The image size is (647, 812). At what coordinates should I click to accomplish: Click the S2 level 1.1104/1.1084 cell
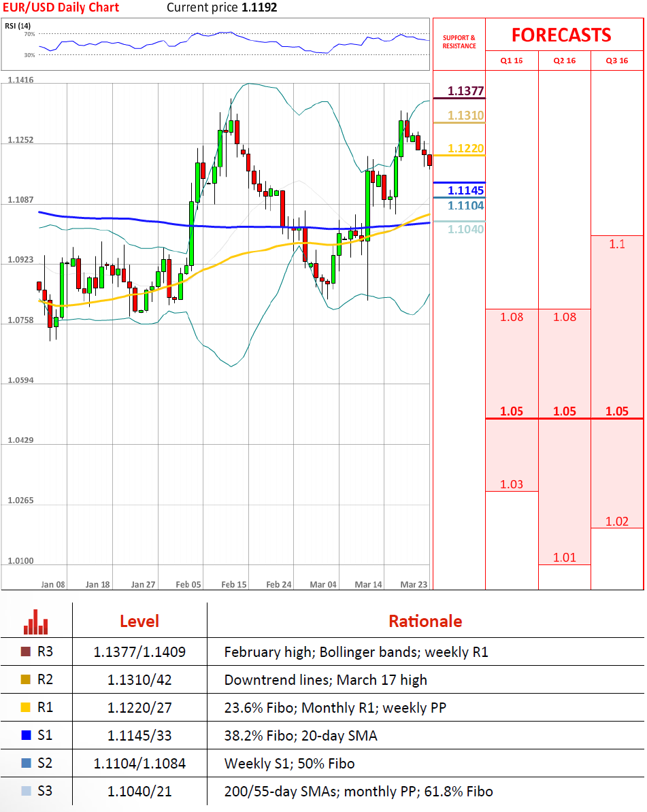tap(139, 763)
